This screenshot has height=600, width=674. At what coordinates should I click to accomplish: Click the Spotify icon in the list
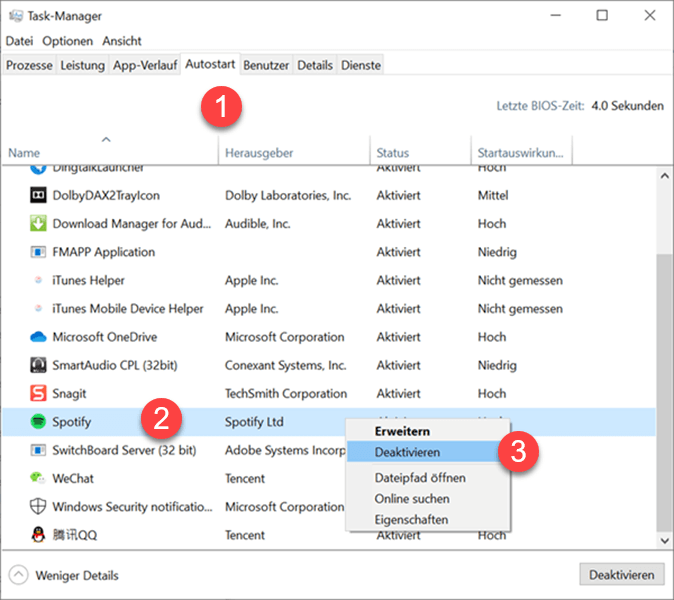click(x=38, y=422)
